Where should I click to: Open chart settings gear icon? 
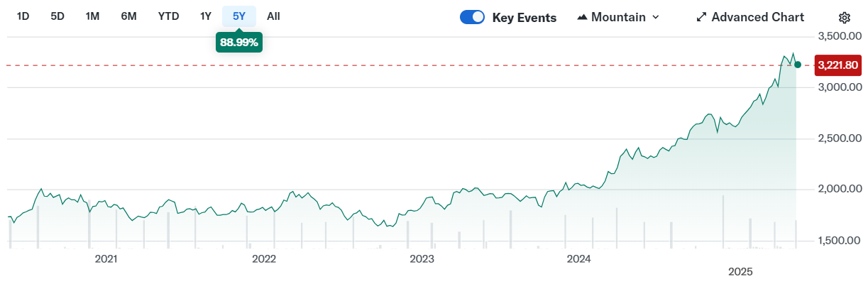click(x=844, y=18)
